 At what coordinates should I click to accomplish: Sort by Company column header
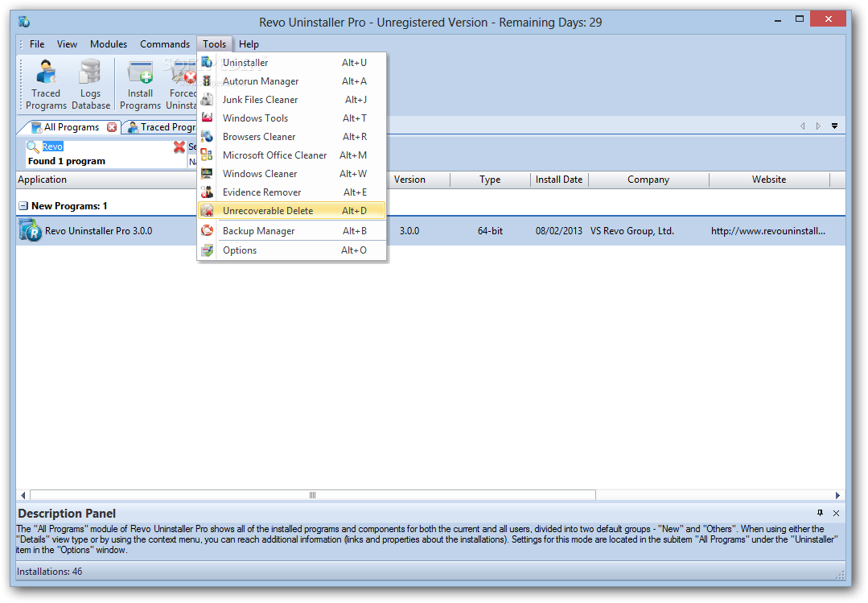click(x=648, y=180)
